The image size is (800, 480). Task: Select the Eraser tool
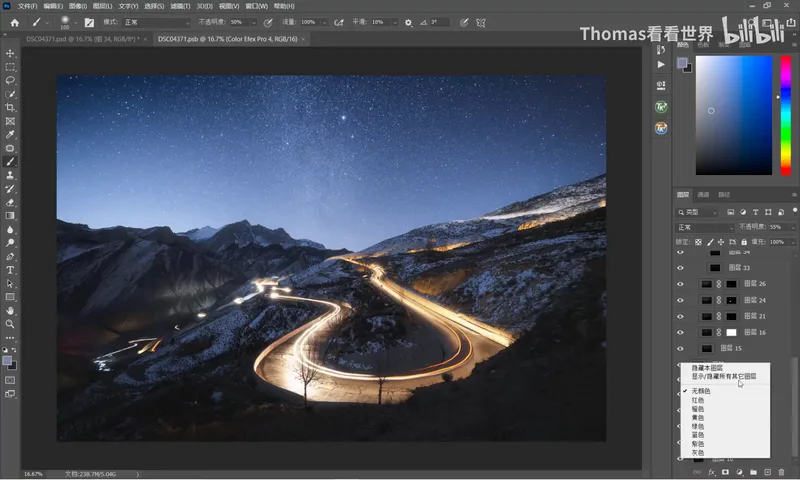coord(10,202)
